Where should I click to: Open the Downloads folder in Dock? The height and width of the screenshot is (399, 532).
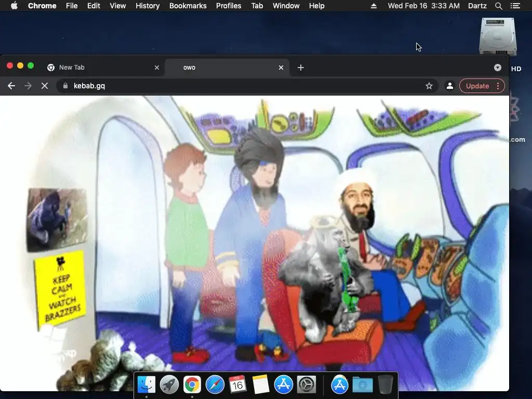pyautogui.click(x=362, y=385)
